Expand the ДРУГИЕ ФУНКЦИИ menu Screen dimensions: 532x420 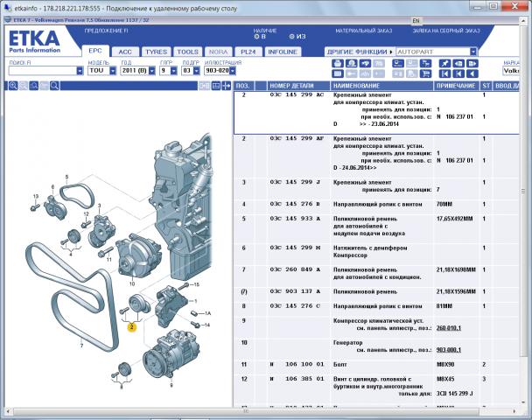pyautogui.click(x=360, y=52)
